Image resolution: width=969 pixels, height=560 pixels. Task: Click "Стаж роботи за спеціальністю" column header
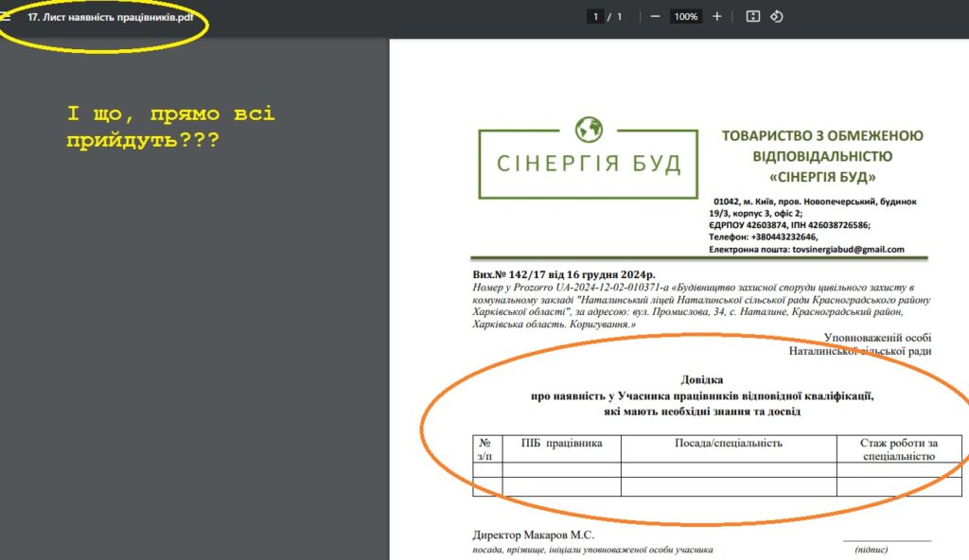point(897,449)
